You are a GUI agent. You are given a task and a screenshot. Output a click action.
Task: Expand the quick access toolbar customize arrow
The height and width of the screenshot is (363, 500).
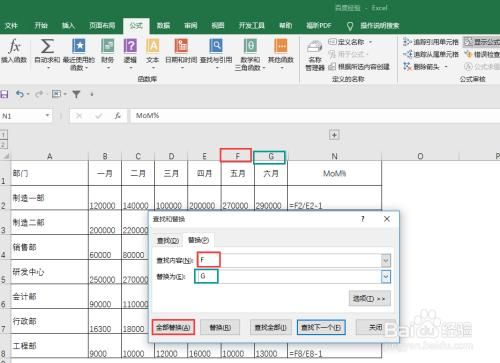(92, 94)
